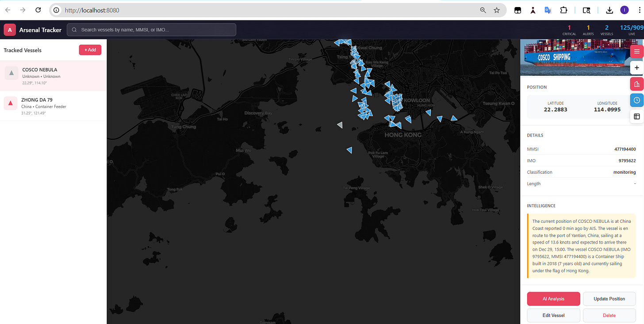The image size is (644, 324).
Task: Open the red building chart icon
Action: (x=636, y=84)
